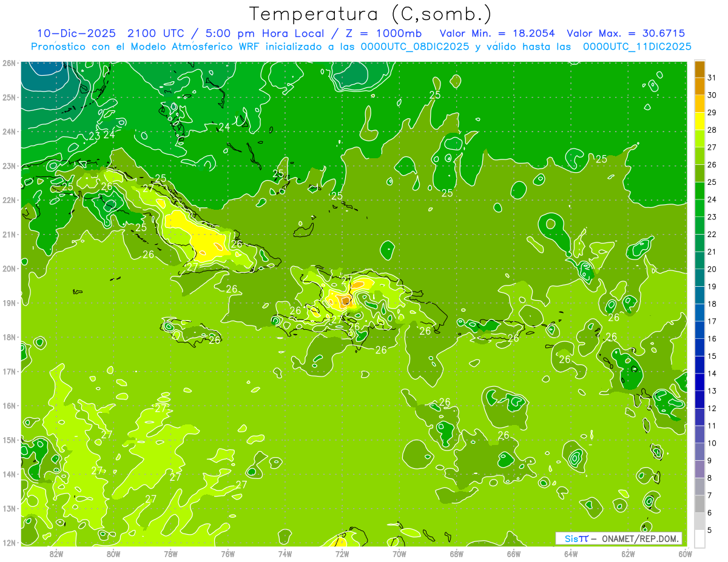Click the '76W' longitude axis label

pyautogui.click(x=227, y=554)
